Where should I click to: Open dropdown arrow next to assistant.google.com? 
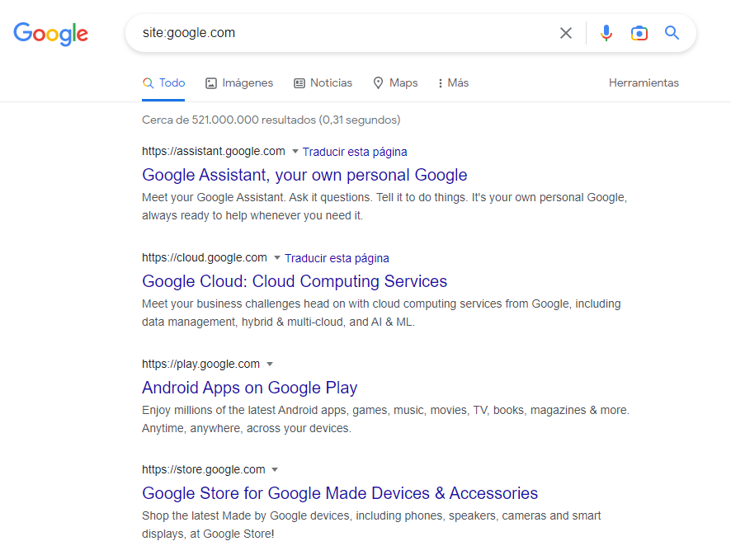[x=295, y=152]
